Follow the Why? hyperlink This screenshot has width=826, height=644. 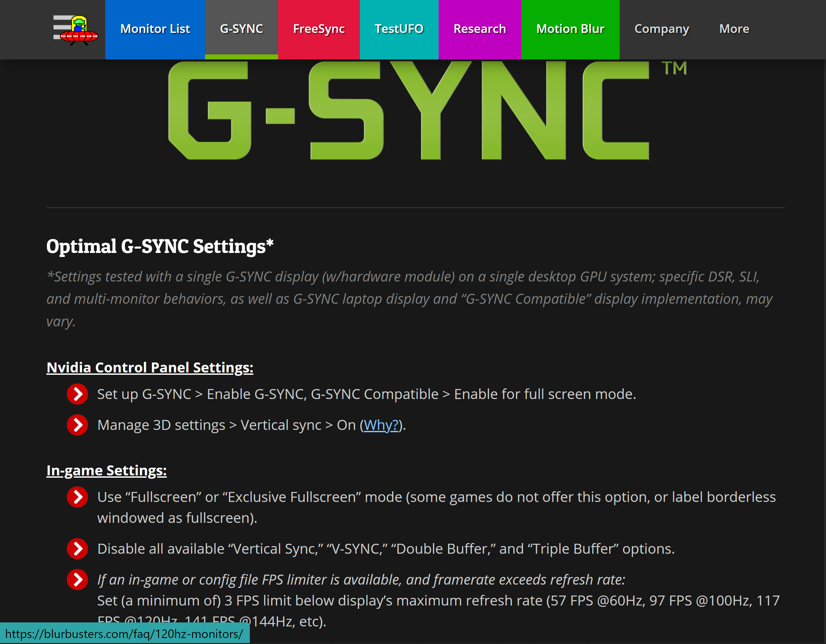pos(381,425)
